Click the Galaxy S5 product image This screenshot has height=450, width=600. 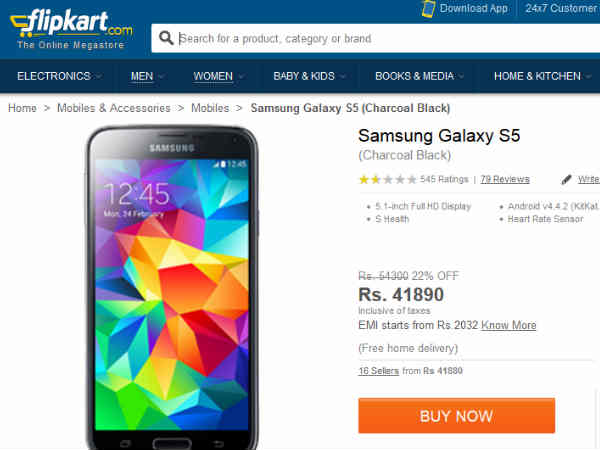click(x=171, y=285)
